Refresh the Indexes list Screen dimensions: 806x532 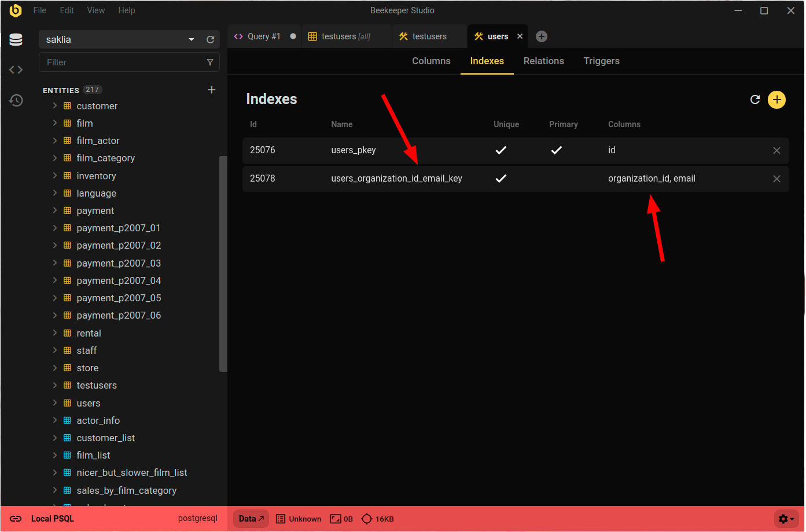(755, 99)
